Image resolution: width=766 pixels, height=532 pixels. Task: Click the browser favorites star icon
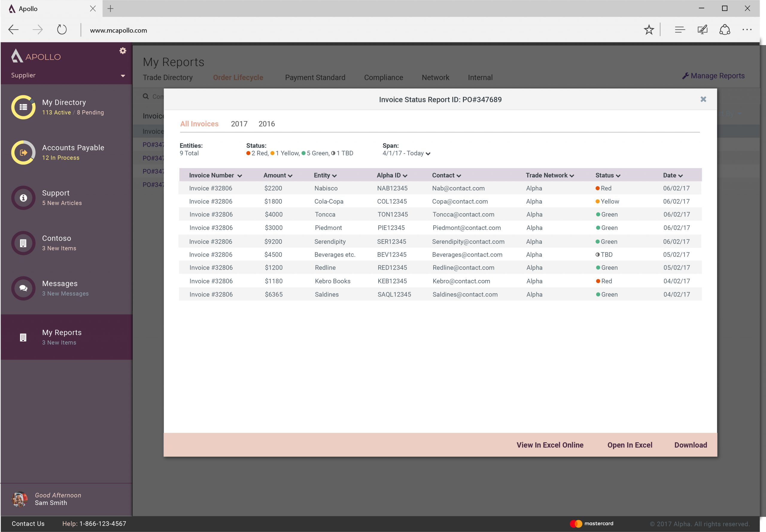click(x=649, y=30)
